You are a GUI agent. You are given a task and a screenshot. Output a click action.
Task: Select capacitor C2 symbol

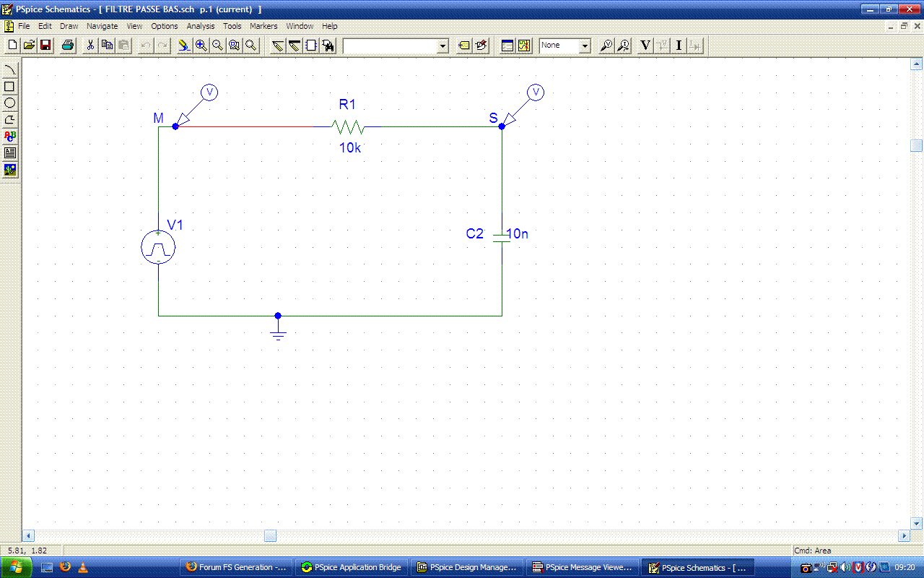pos(502,238)
